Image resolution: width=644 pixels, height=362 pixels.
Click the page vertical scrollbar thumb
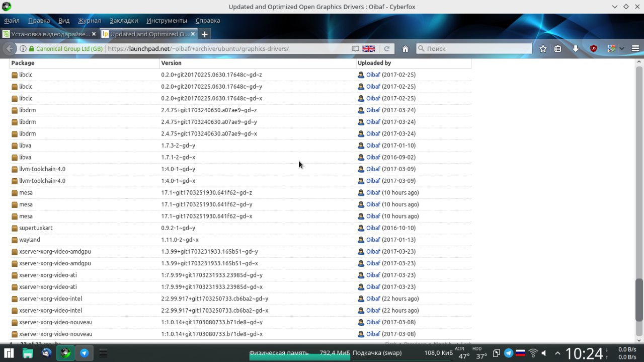(639, 300)
